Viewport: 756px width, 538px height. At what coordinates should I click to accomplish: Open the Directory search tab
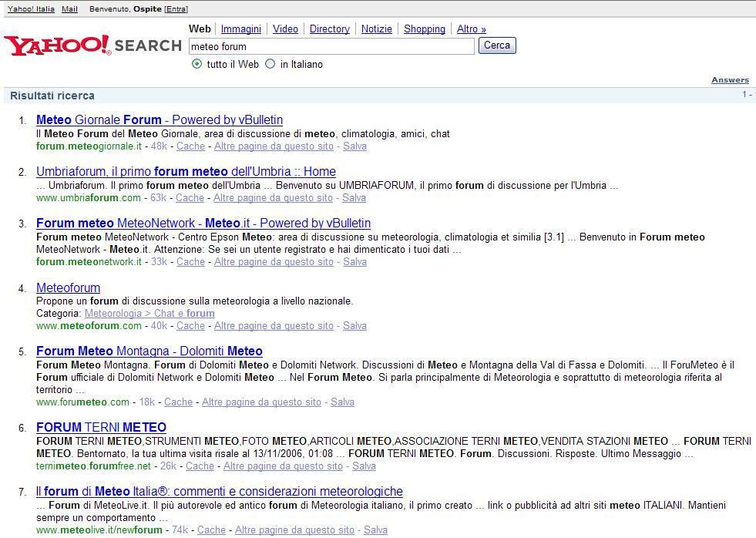(x=329, y=29)
